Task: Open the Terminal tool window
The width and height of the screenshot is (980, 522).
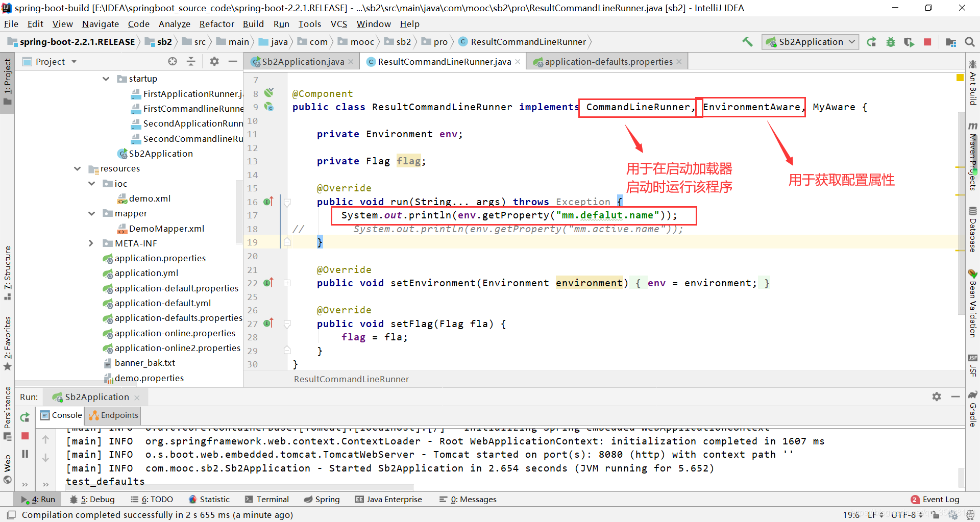Action: pos(267,499)
